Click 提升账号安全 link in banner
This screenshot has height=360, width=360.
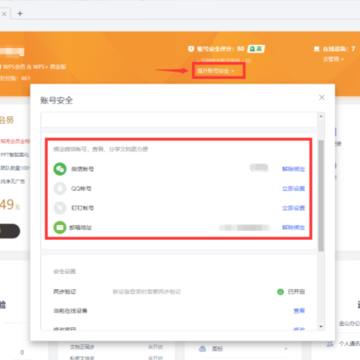216,71
